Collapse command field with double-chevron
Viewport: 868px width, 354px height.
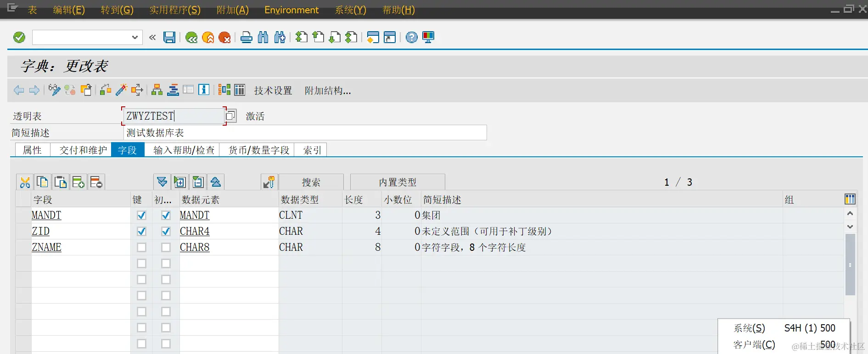152,37
